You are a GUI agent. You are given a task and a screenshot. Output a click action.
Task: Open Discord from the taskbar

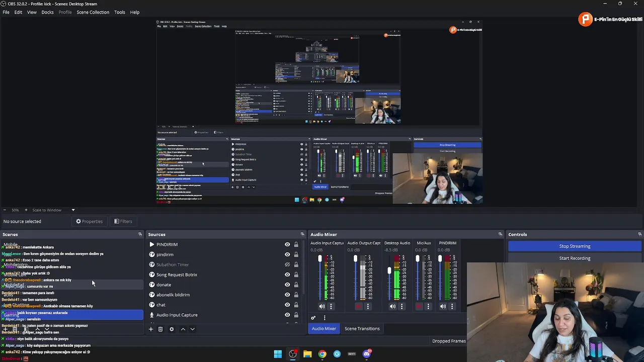pos(367,354)
